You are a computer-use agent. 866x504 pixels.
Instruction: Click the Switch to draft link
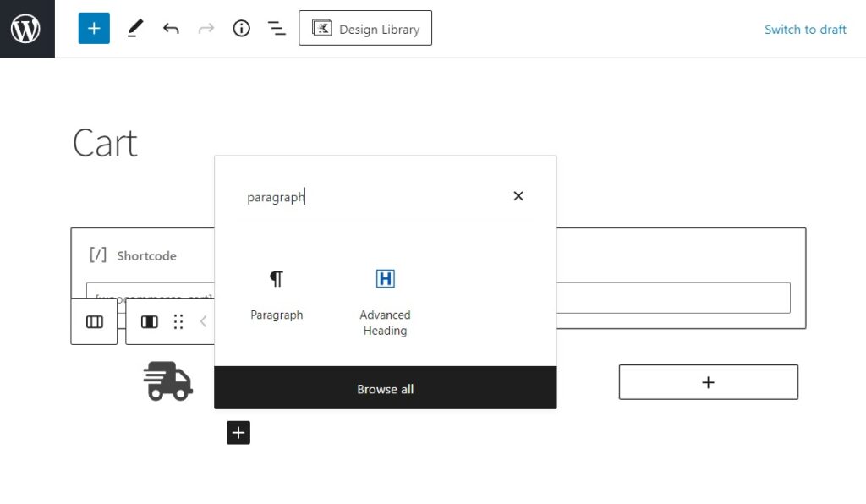804,29
